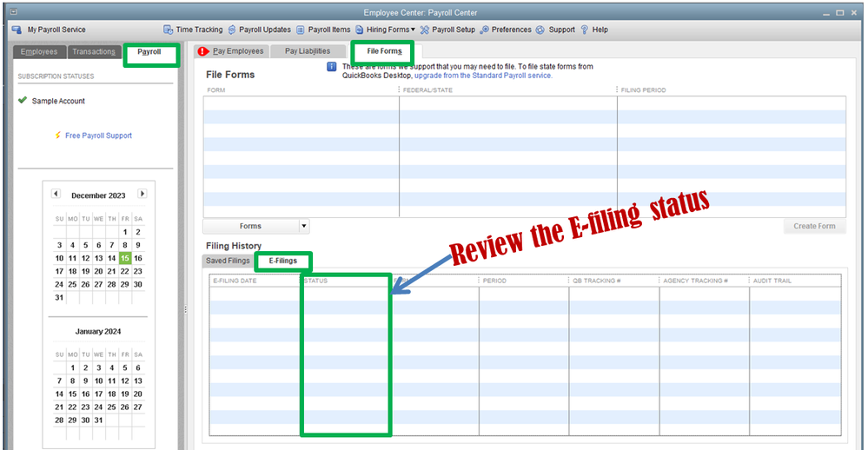Open Free Payroll Support link
The height and width of the screenshot is (450, 868).
[98, 136]
